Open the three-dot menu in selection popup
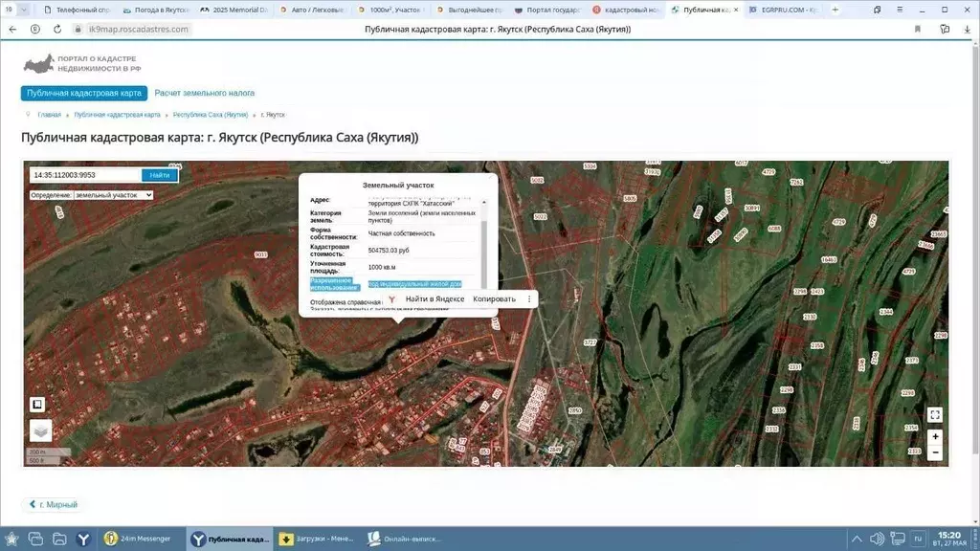This screenshot has width=980, height=551. (x=529, y=299)
